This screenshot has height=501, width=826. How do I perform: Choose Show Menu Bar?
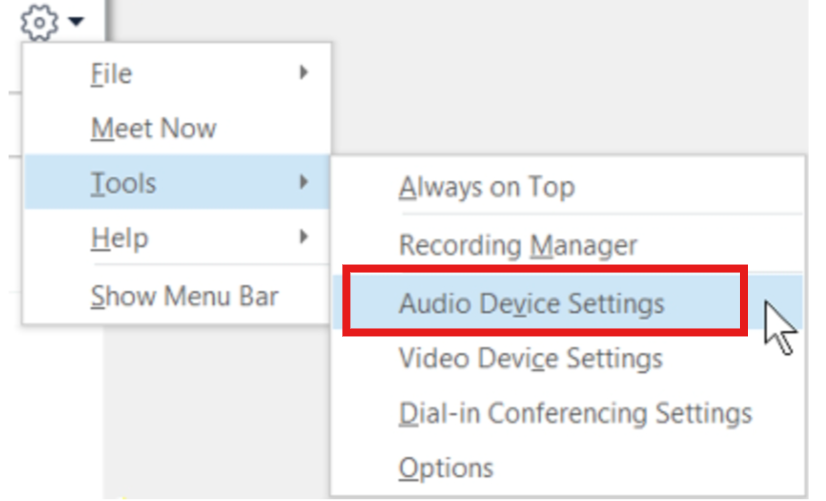(x=177, y=296)
